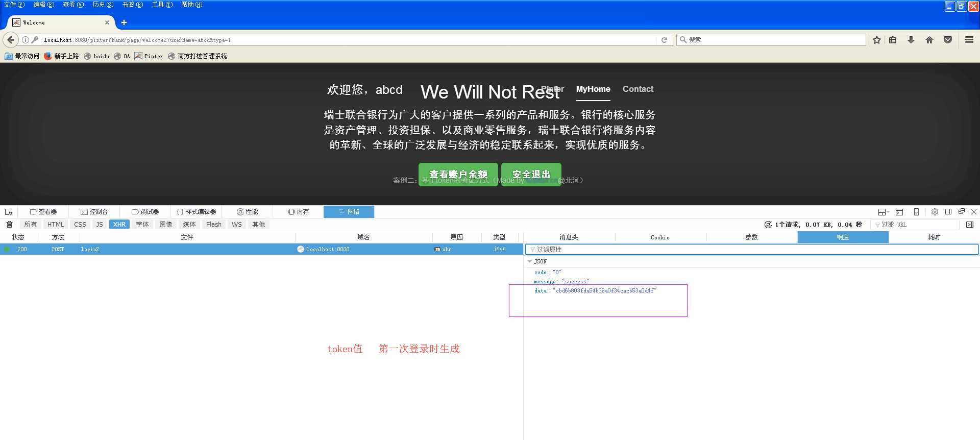Filter requests by 媒体 media
Viewport: 980px width, 440px height.
pos(189,225)
